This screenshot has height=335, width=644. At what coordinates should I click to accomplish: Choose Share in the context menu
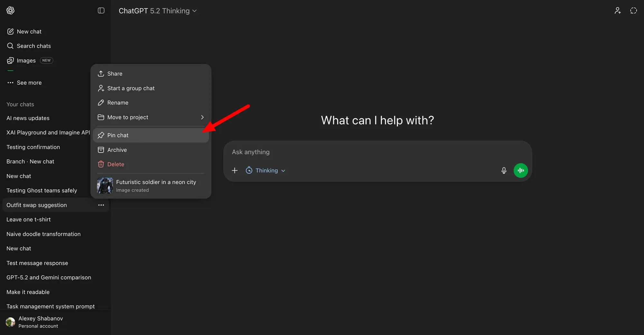[x=151, y=74]
